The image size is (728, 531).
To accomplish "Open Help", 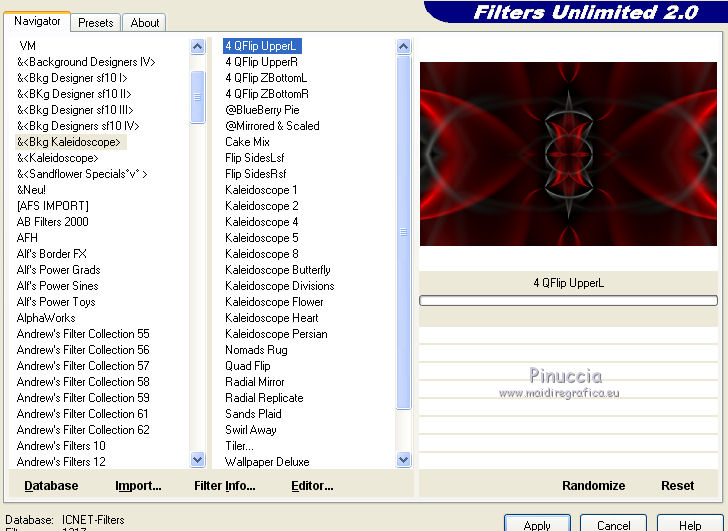I will 690,524.
